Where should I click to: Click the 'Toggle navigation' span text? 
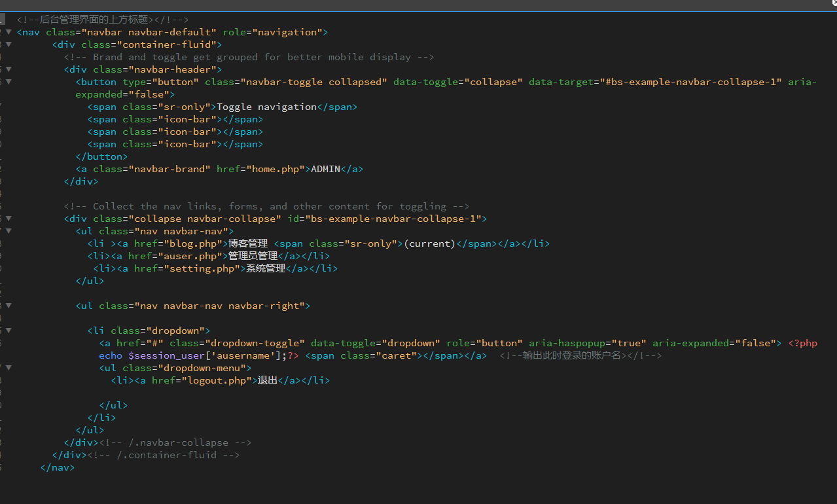(267, 107)
